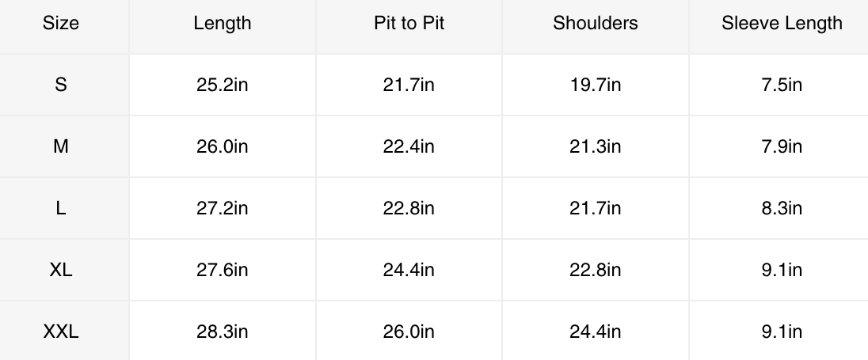Click the Length column header
The image size is (868, 360).
(222, 23)
